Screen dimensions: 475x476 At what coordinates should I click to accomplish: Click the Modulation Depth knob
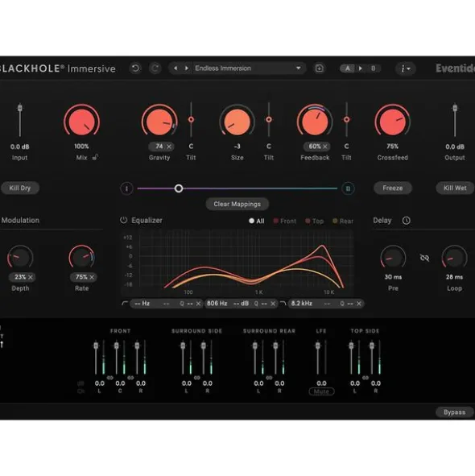point(20,258)
